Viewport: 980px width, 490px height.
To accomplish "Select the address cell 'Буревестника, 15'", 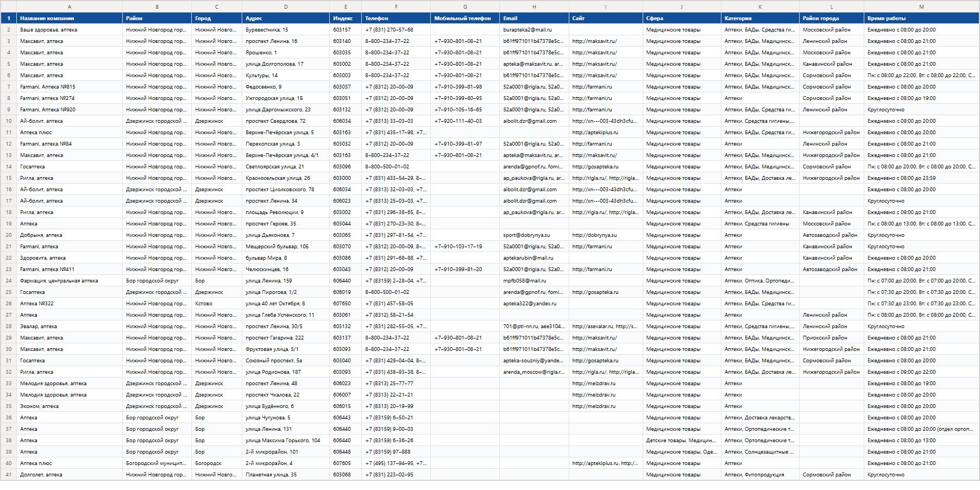I will point(286,30).
